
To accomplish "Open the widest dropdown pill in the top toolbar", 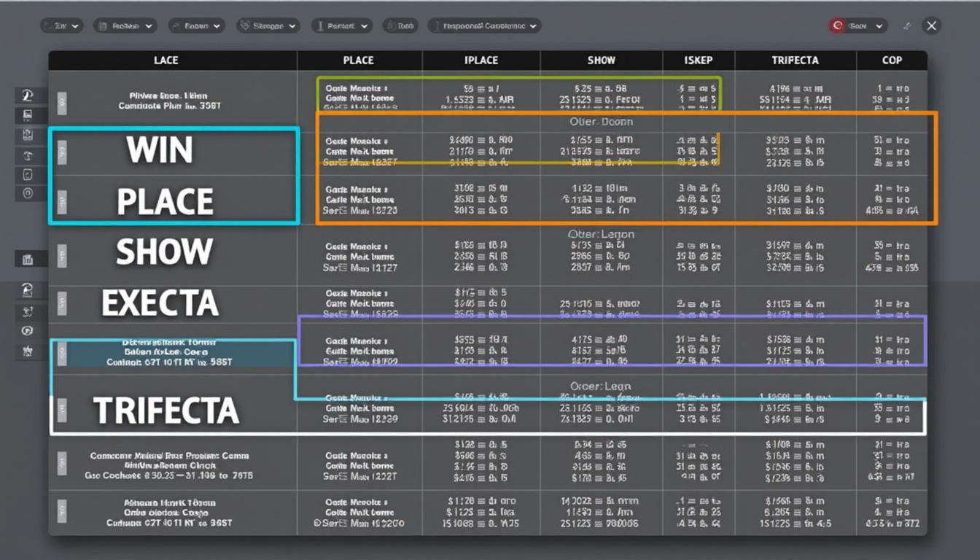I will (x=483, y=26).
